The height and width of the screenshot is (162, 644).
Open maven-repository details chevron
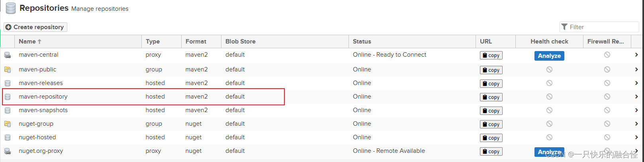(x=636, y=97)
